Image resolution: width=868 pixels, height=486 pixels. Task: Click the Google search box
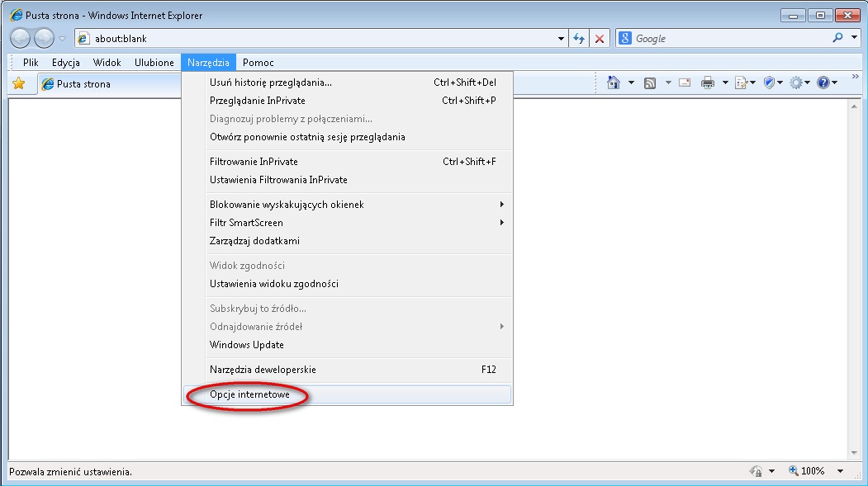pyautogui.click(x=731, y=38)
